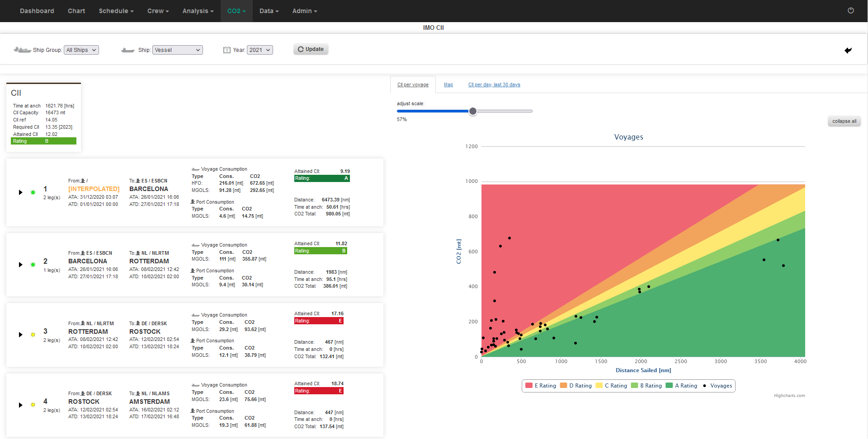Viewport: 868px width, 439px height.
Task: Click the Highcharts.com credit below the chart
Action: 789,395
